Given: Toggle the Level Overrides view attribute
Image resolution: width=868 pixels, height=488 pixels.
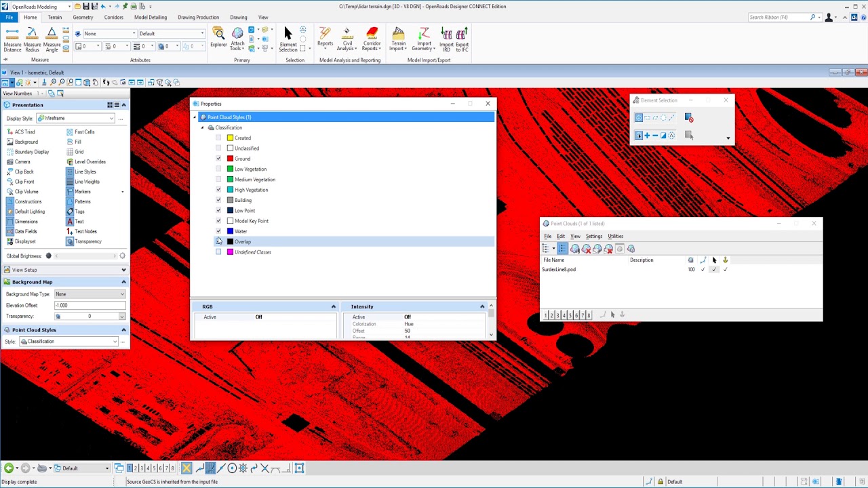Looking at the screenshot, I should [86, 162].
